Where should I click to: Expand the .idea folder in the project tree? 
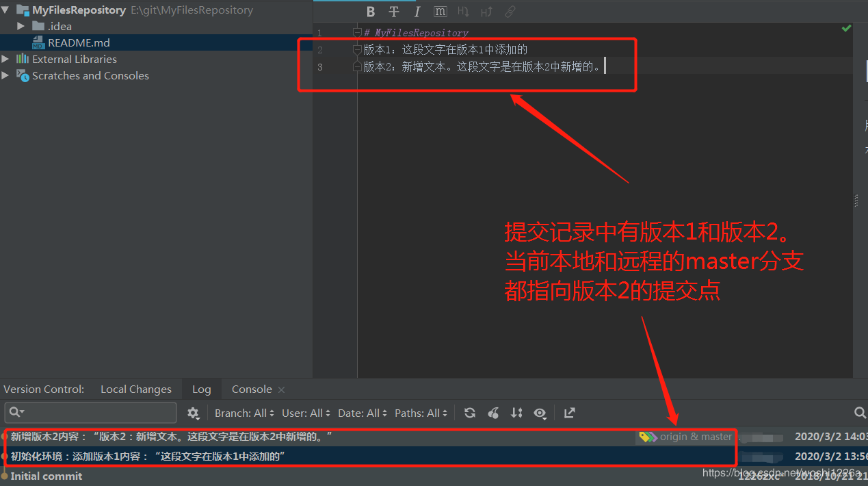pyautogui.click(x=21, y=26)
